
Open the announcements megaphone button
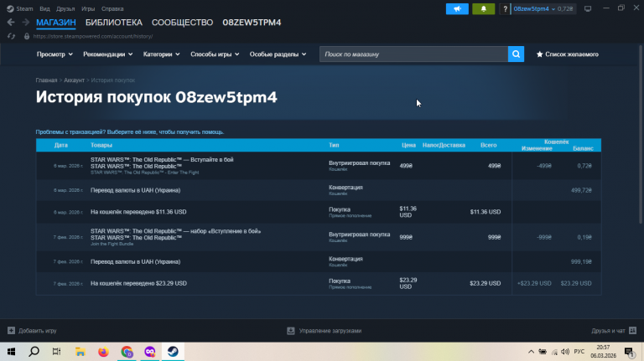[x=457, y=8]
